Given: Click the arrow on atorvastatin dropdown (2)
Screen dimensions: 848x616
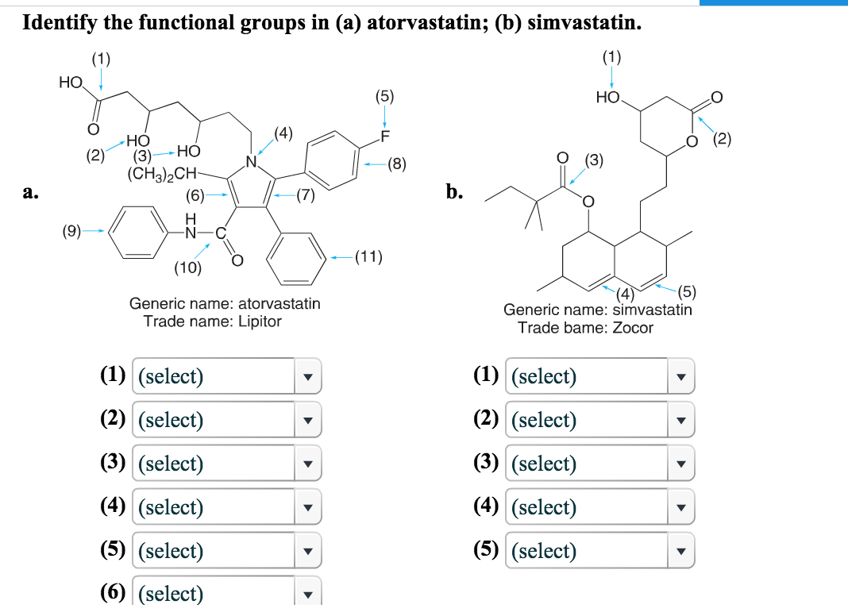Looking at the screenshot, I should (310, 420).
